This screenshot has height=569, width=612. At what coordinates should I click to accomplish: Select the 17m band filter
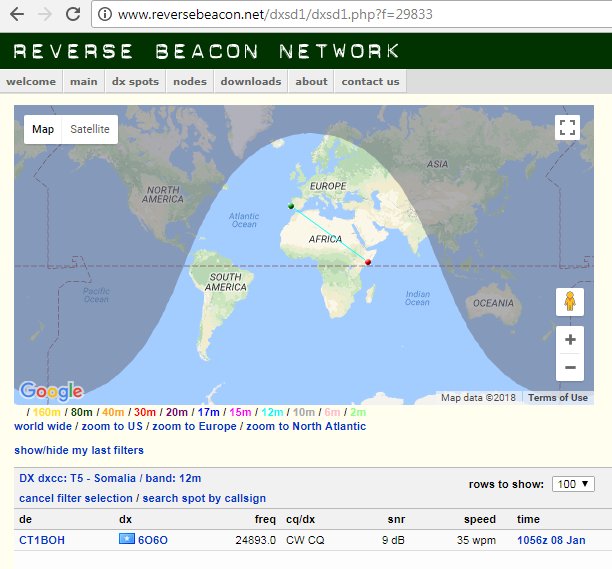tap(208, 412)
